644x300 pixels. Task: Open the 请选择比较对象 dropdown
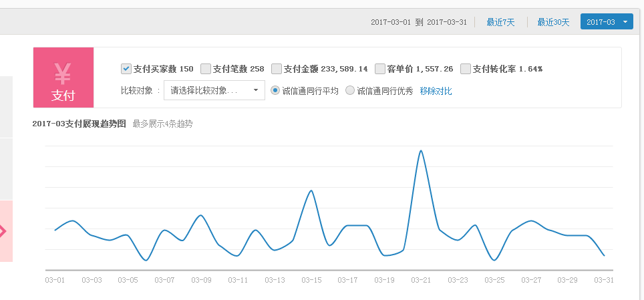coord(214,90)
